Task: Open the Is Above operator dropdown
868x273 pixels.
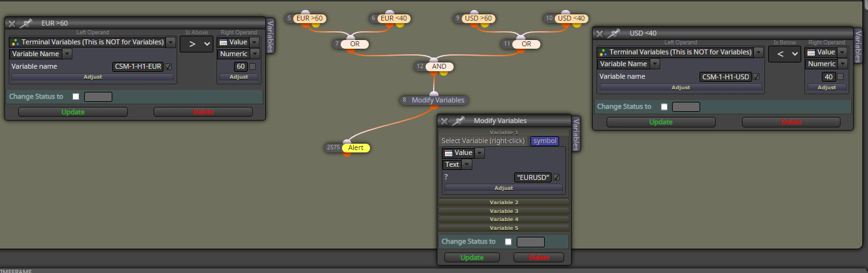Action: [197, 44]
